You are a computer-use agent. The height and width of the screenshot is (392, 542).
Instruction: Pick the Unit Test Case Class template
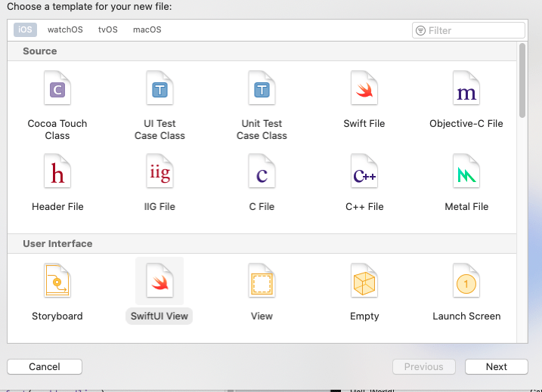click(262, 92)
